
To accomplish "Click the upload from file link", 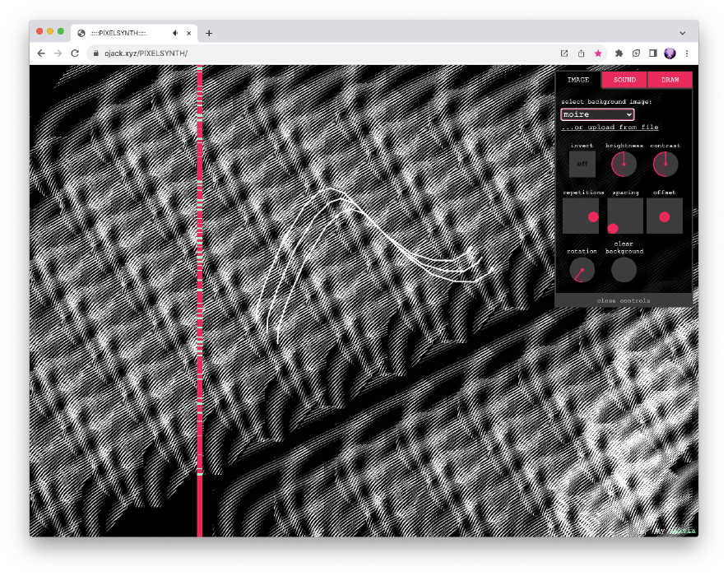I will click(x=610, y=128).
